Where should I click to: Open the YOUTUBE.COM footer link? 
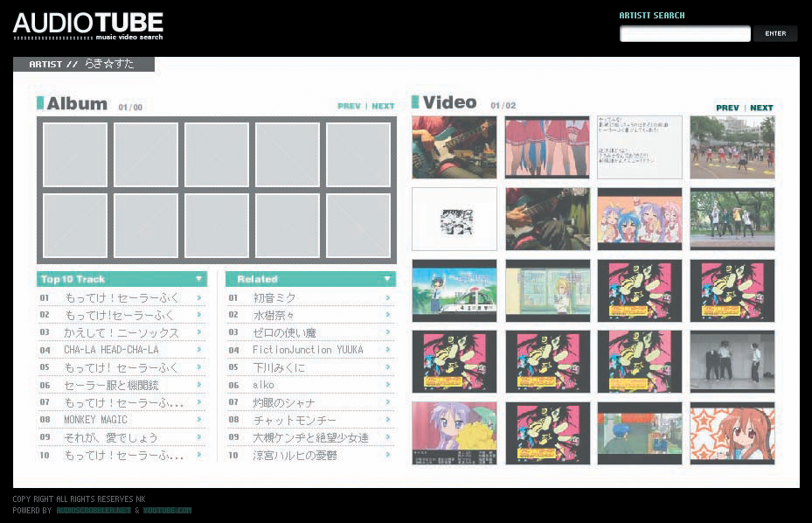click(x=167, y=511)
